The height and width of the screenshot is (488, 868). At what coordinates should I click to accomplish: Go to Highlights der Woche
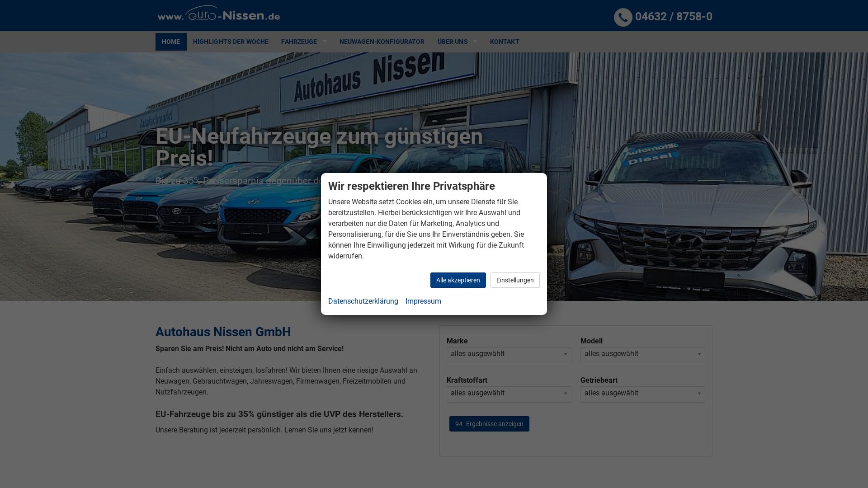[x=231, y=42]
